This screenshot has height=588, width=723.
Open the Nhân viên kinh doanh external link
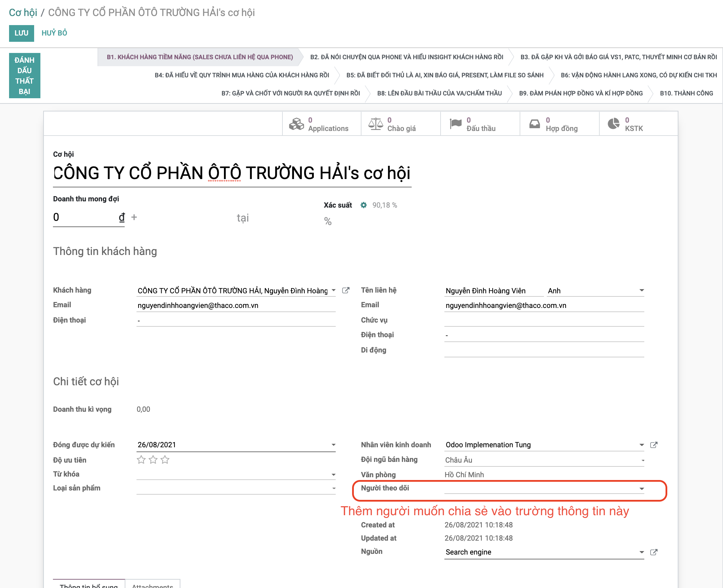(x=654, y=445)
